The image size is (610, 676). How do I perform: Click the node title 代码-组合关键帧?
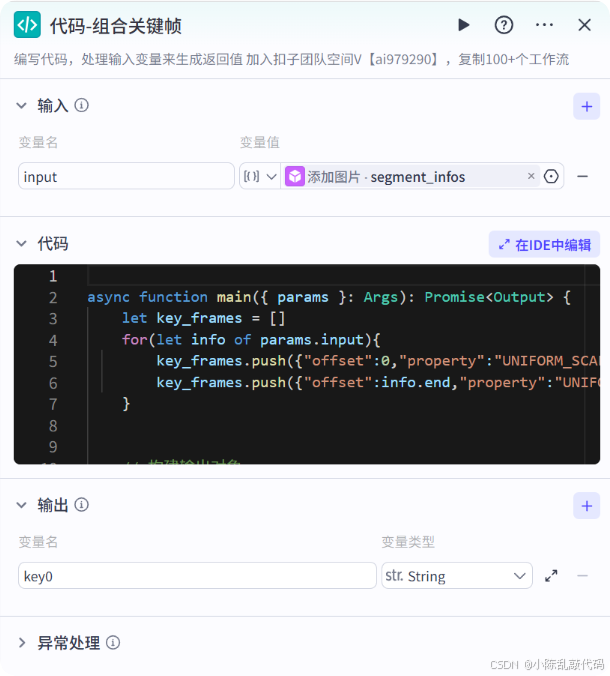[x=116, y=26]
